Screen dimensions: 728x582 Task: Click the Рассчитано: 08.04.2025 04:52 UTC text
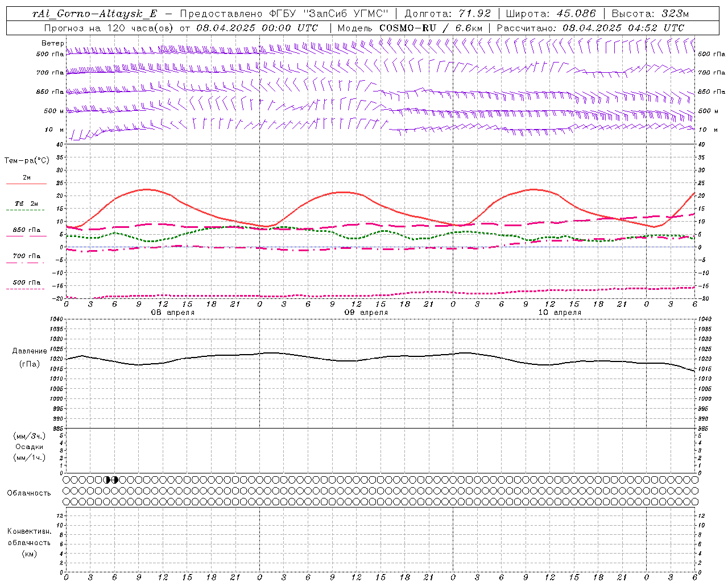[590, 28]
